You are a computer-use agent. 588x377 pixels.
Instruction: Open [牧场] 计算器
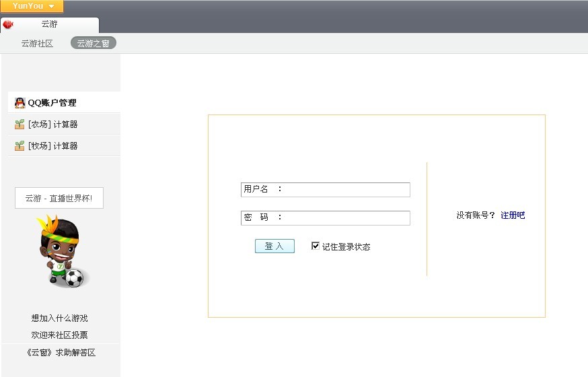coord(64,145)
